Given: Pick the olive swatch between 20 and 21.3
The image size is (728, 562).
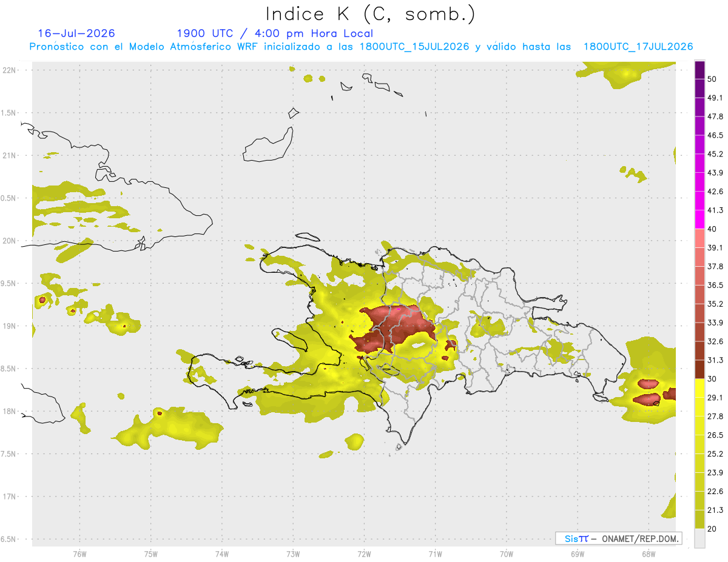Looking at the screenshot, I should 699,519.
